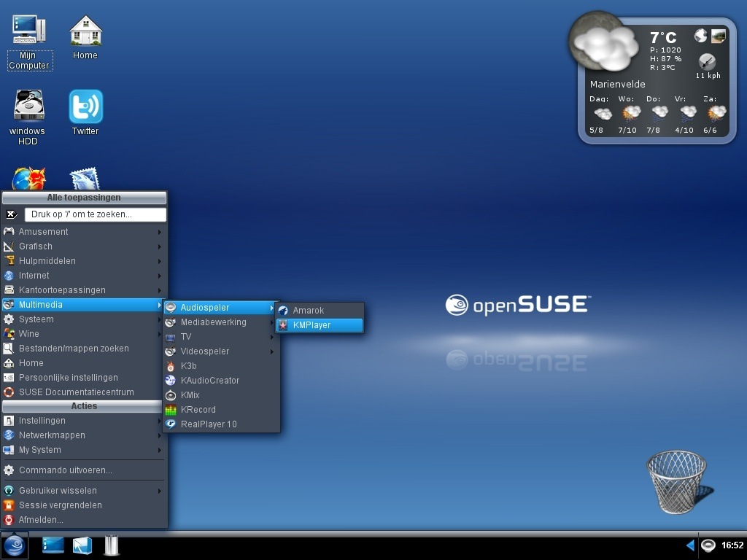Click the Firefox globe desktop icon
This screenshot has width=747, height=560.
pyautogui.click(x=28, y=179)
